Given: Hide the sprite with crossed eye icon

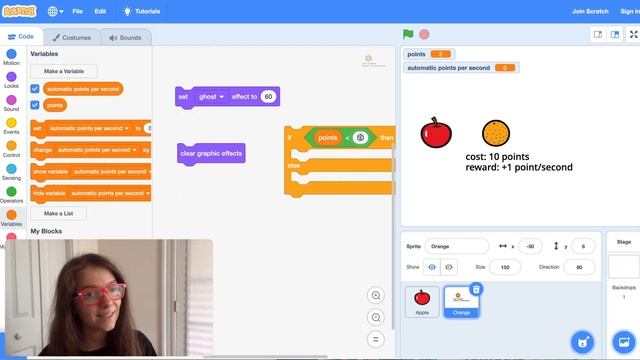Looking at the screenshot, I should point(449,267).
